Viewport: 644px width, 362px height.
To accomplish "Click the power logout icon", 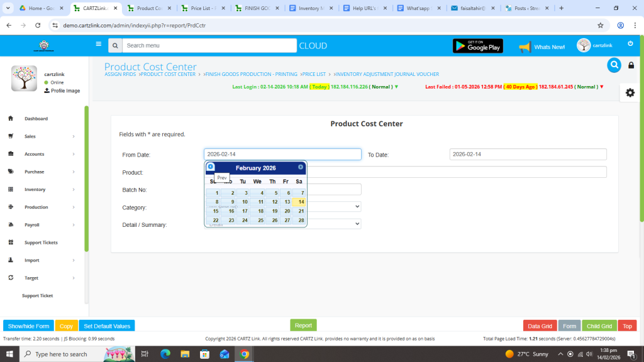I will [630, 43].
